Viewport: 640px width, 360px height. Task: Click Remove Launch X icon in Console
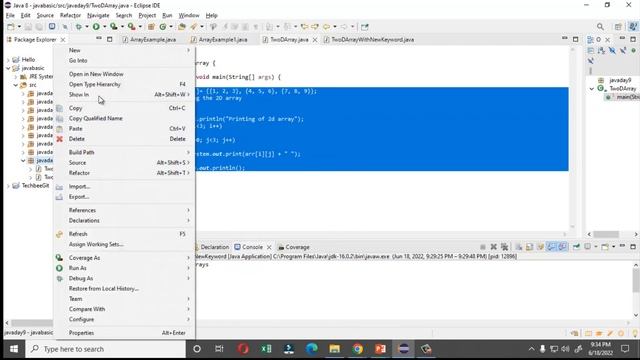493,247
